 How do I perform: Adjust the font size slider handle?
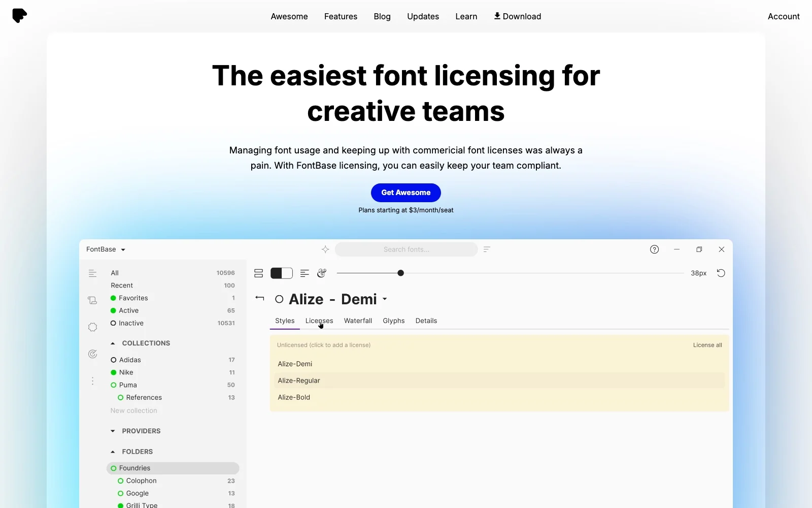400,273
